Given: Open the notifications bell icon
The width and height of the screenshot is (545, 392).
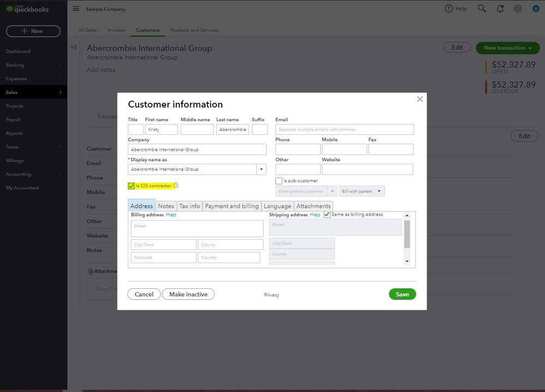Looking at the screenshot, I should pyautogui.click(x=500, y=9).
